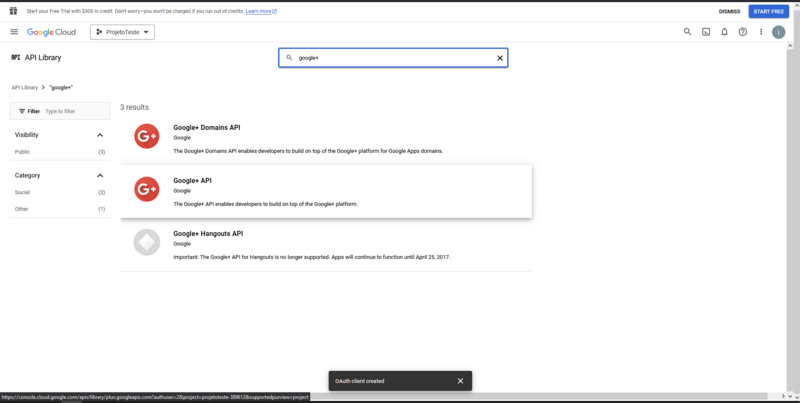Screen dimensions: 800x403
Task: Follow the Learn more link
Action: tap(261, 11)
